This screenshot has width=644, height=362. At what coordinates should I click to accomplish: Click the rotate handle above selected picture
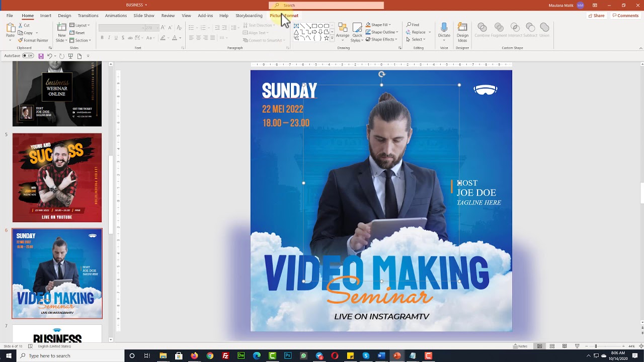(382, 74)
